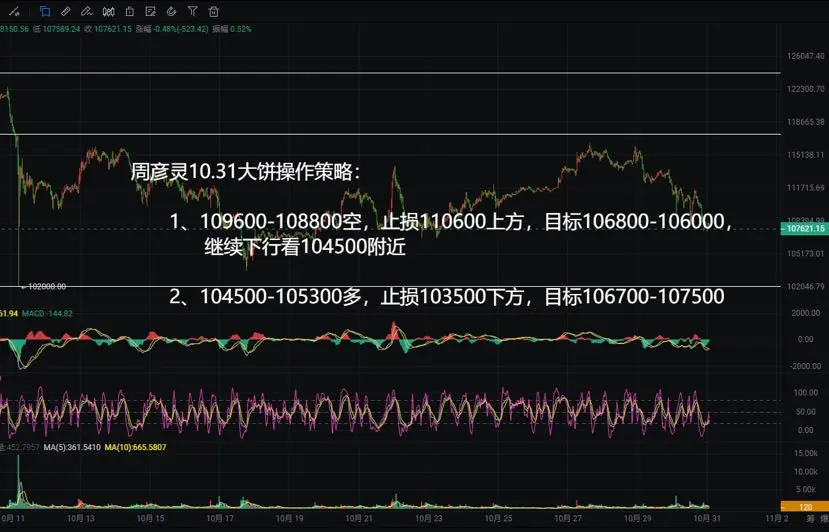Viewport: 829px width, 532px height.
Task: Click the orange 120 countdown label
Action: click(805, 507)
